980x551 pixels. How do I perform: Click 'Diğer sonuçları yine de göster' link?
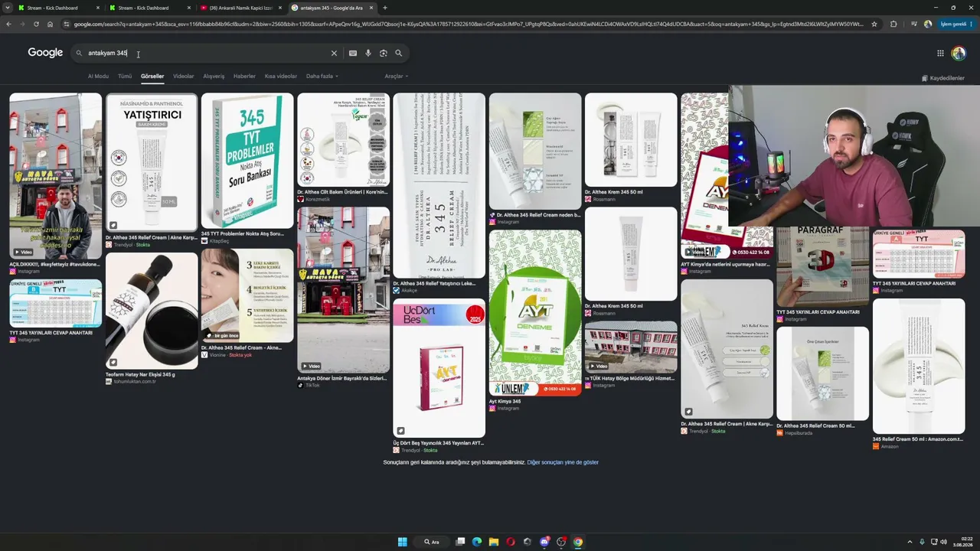[x=563, y=462]
